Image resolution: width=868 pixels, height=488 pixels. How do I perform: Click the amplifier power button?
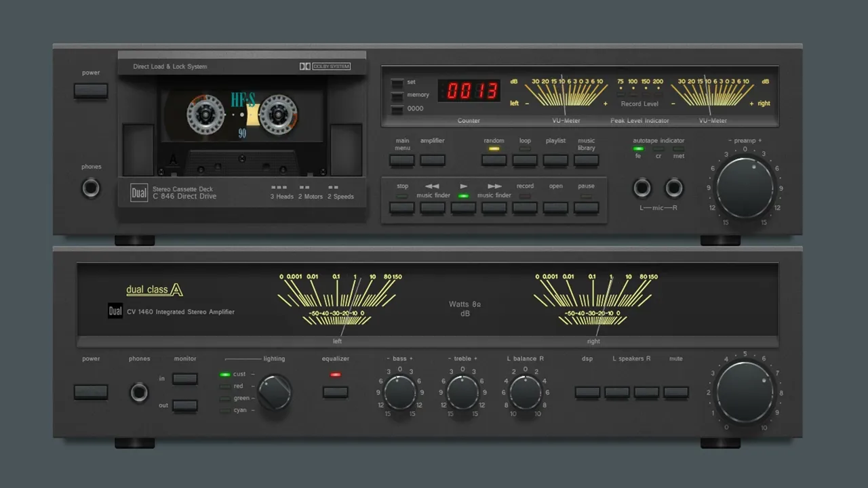(x=91, y=392)
